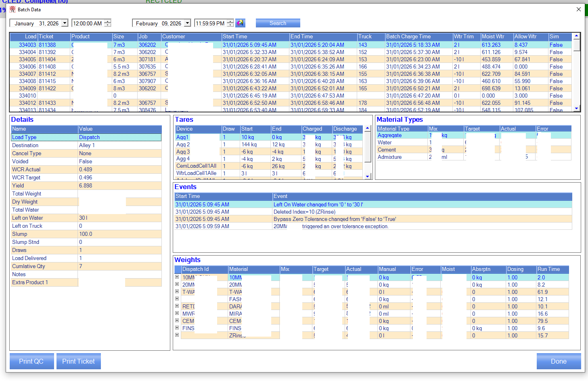Click the Tares table scroll down arrow
This screenshot has width=588, height=385.
tap(367, 176)
